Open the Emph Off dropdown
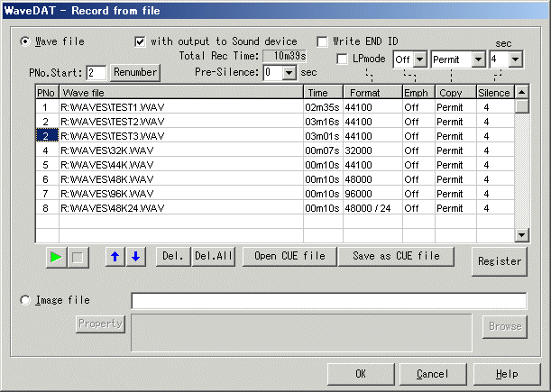Image resolution: width=551 pixels, height=392 pixels. (x=420, y=59)
